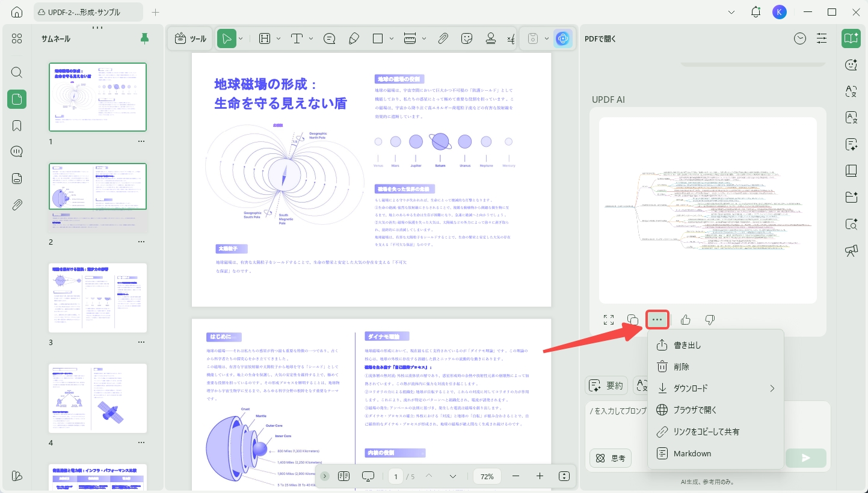Select the comment bubble tool

pyautogui.click(x=330, y=38)
